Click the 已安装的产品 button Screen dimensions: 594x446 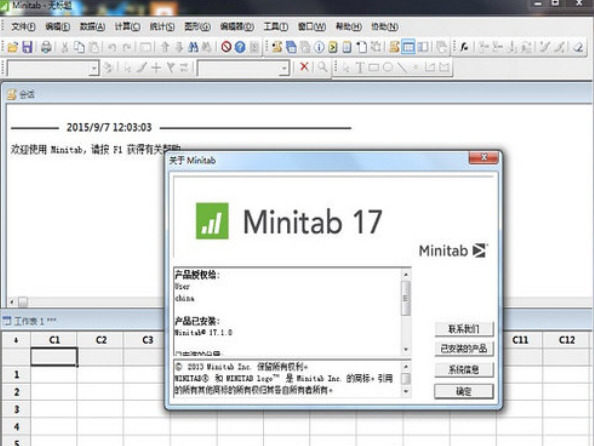[464, 349]
